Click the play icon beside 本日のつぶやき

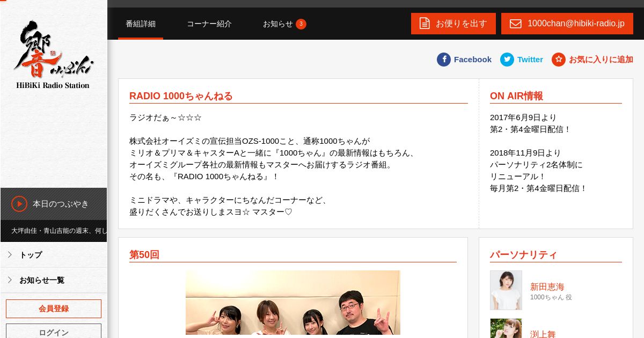(19, 204)
